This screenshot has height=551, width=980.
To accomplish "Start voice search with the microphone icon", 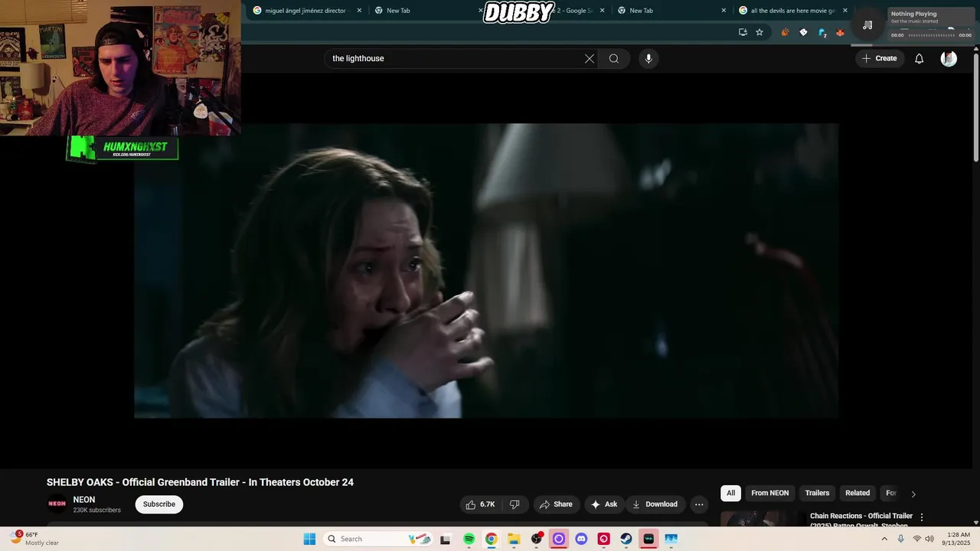I will (x=648, y=59).
